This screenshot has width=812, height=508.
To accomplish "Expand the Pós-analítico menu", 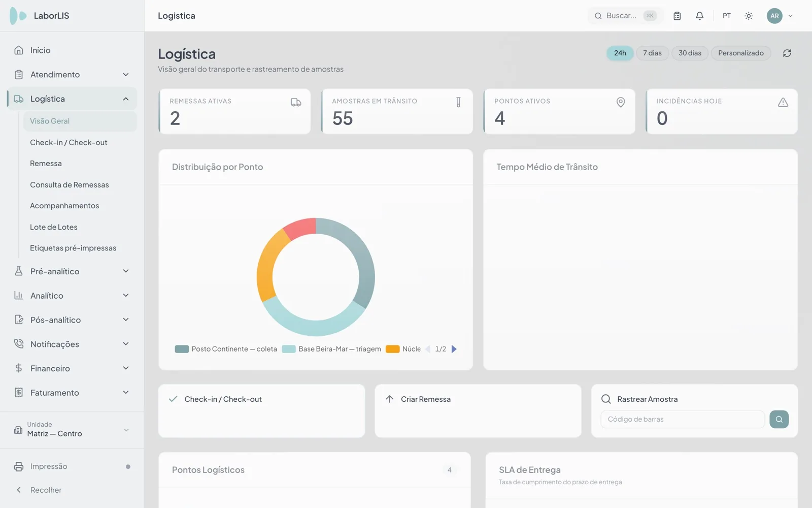I will [x=72, y=320].
